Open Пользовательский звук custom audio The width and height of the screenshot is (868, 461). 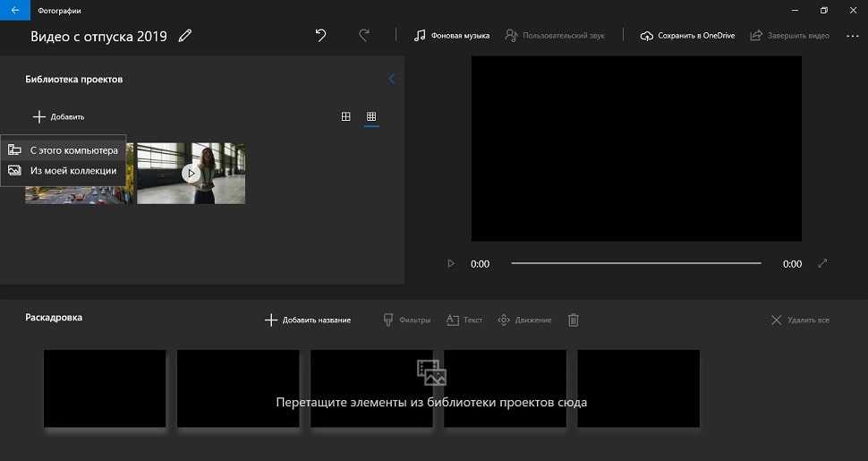tap(555, 36)
